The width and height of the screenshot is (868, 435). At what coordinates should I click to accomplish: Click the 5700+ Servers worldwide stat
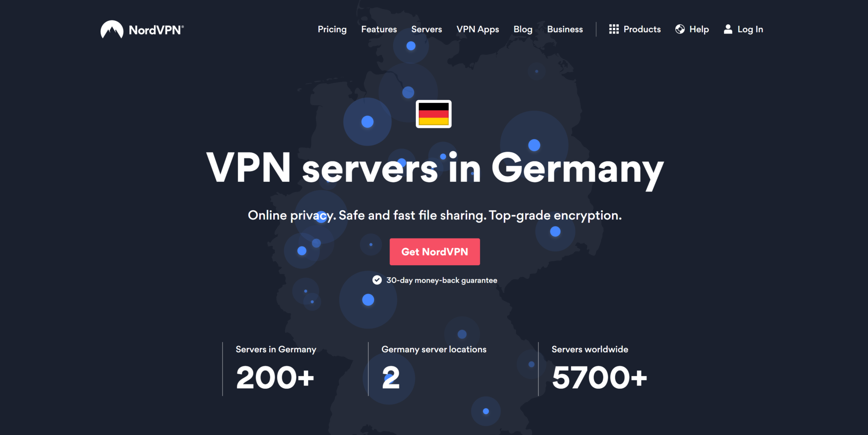tap(599, 369)
